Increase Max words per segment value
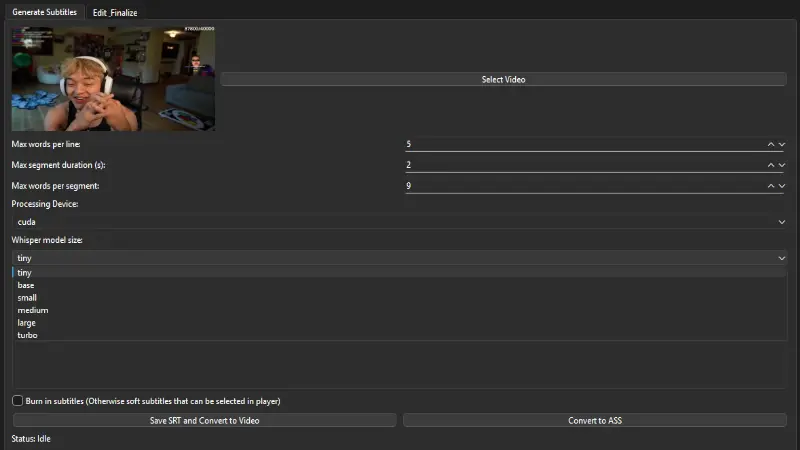Screen dimensions: 800x450 click(x=770, y=186)
